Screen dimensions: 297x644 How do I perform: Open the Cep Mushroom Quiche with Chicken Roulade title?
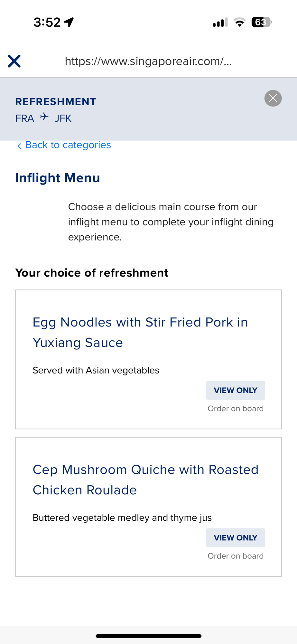pos(145,480)
